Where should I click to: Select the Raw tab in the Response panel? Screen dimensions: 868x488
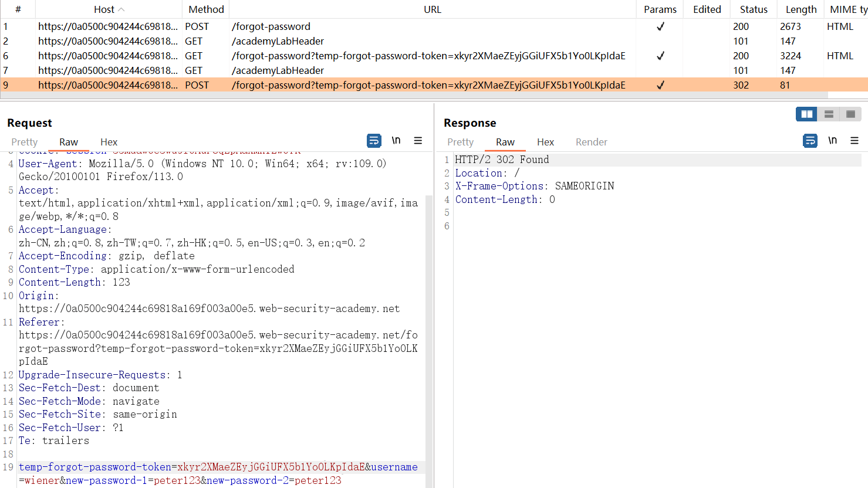(x=505, y=142)
